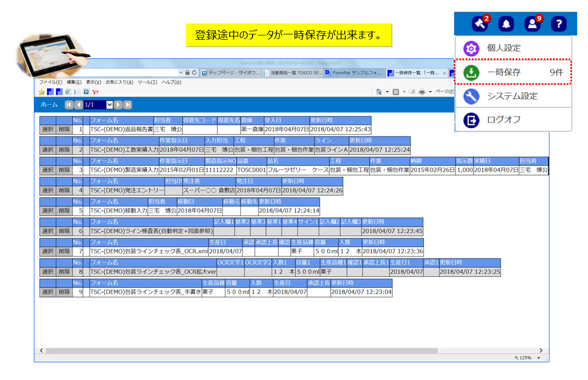The height and width of the screenshot is (380, 588).
Task: Switch to 活動報告一覧 TOSCO SF tab
Action: coord(293,73)
